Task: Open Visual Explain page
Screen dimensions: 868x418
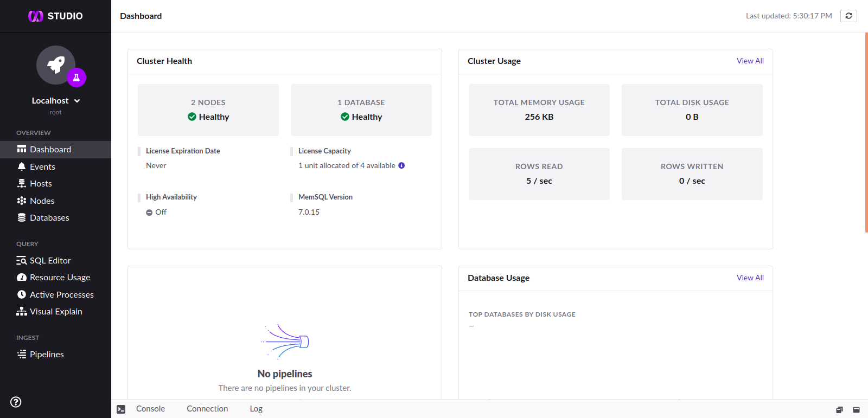Action: coord(55,311)
